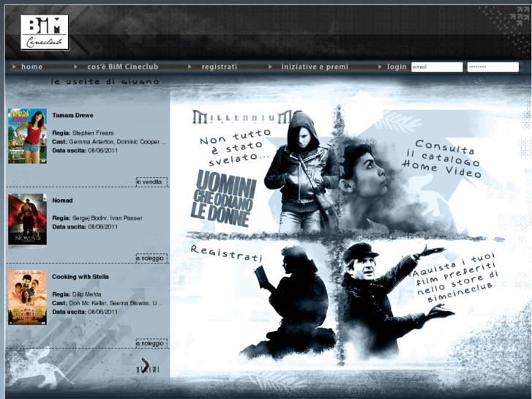This screenshot has width=532, height=399.
Task: Select 'Regia: Dilip Mehta' text
Action: click(x=77, y=294)
